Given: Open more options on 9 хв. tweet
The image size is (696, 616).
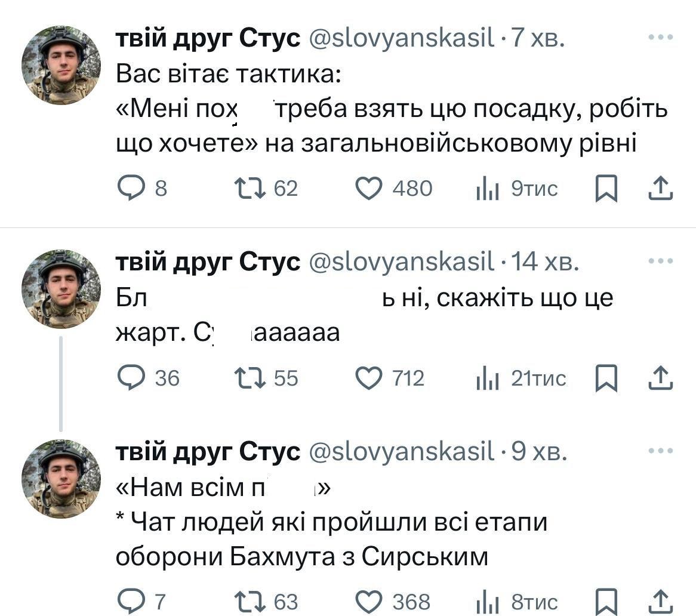Looking at the screenshot, I should coord(661,452).
